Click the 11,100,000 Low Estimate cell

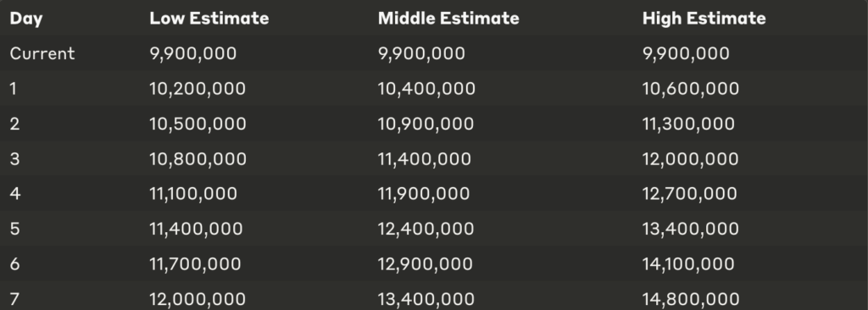pyautogui.click(x=193, y=194)
